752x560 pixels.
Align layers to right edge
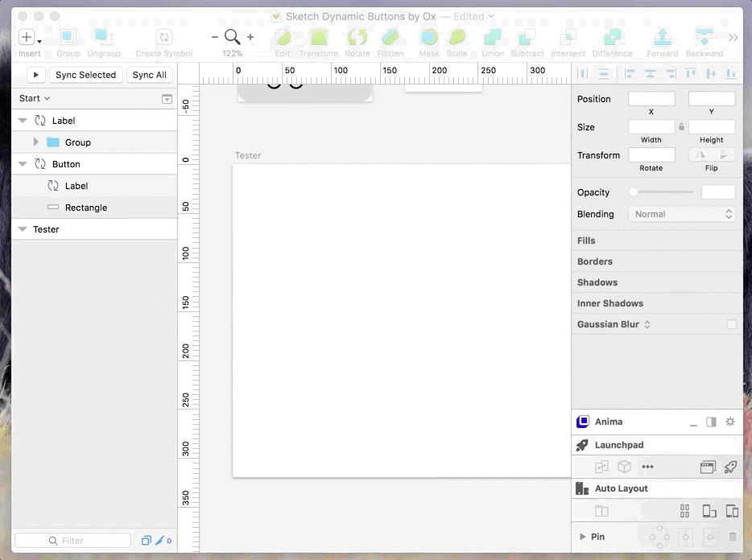[x=670, y=73]
